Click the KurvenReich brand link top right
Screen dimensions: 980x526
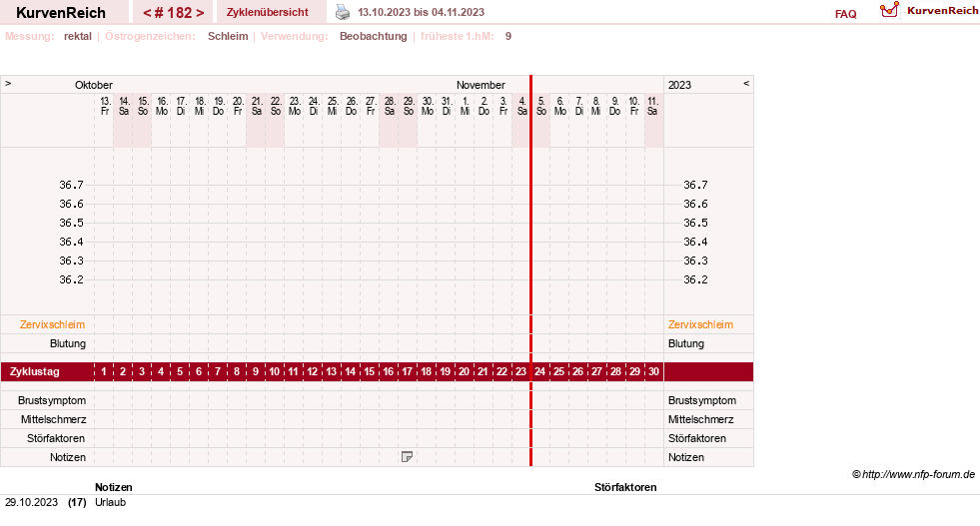[x=942, y=11]
